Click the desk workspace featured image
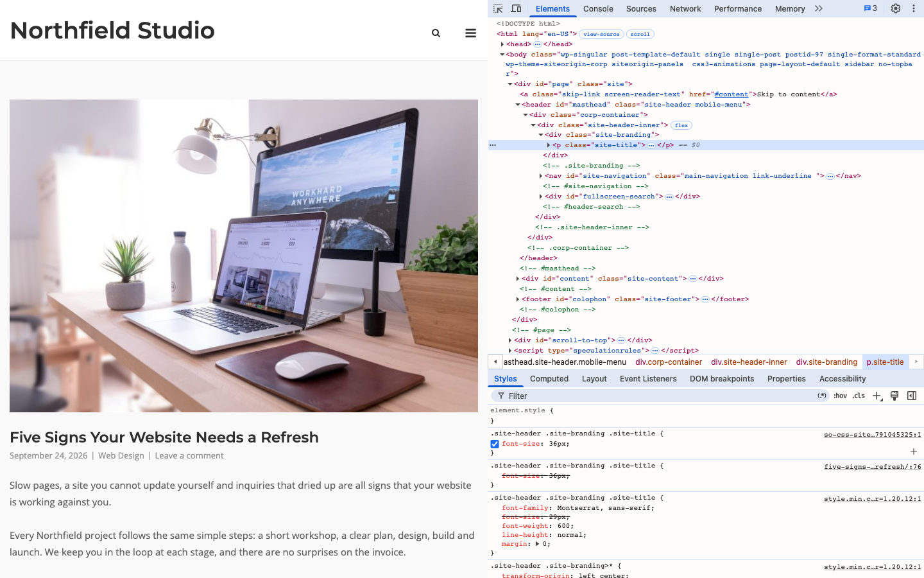This screenshot has width=924, height=578. 244,256
